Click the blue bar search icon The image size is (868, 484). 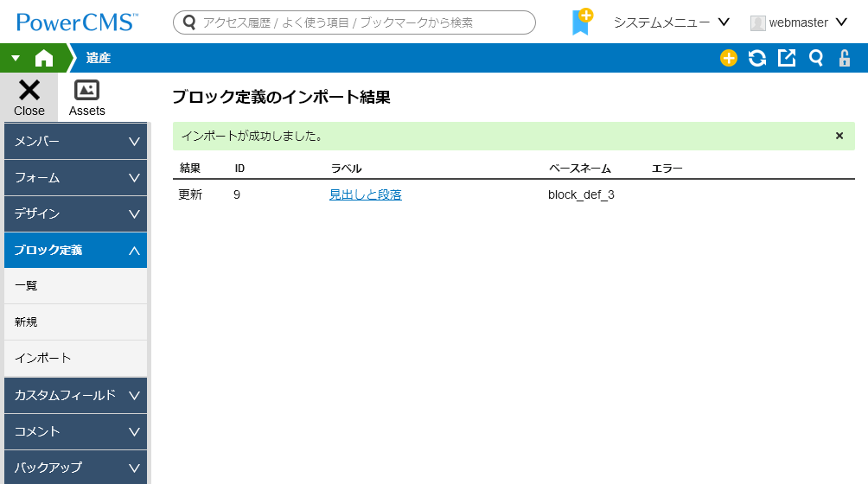click(x=816, y=58)
